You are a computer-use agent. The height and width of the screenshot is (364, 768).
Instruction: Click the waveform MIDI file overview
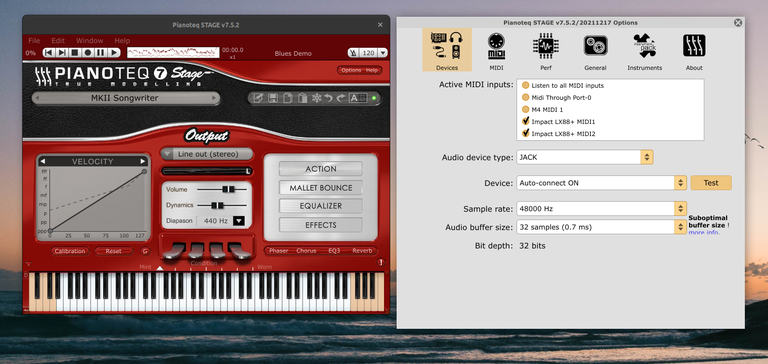[173, 52]
